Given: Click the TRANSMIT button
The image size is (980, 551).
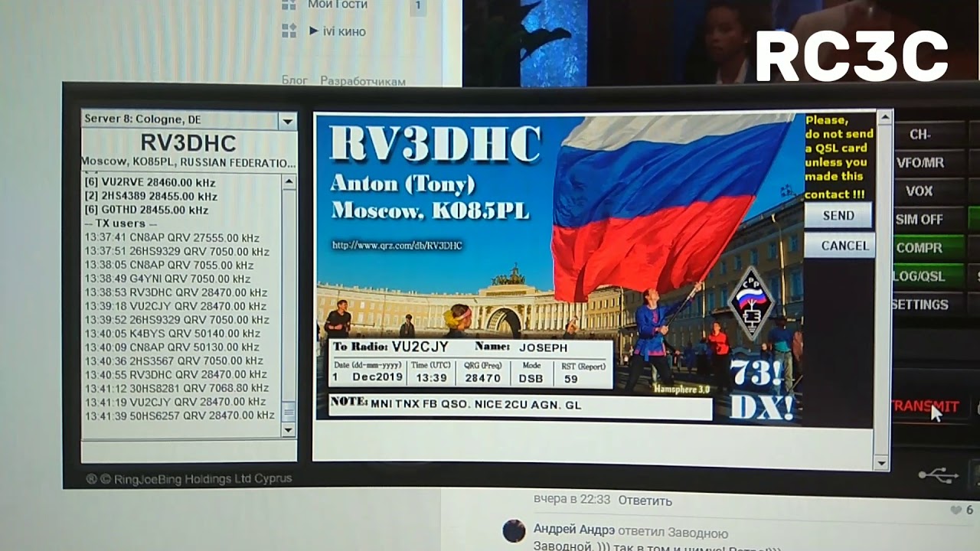Looking at the screenshot, I should point(926,406).
